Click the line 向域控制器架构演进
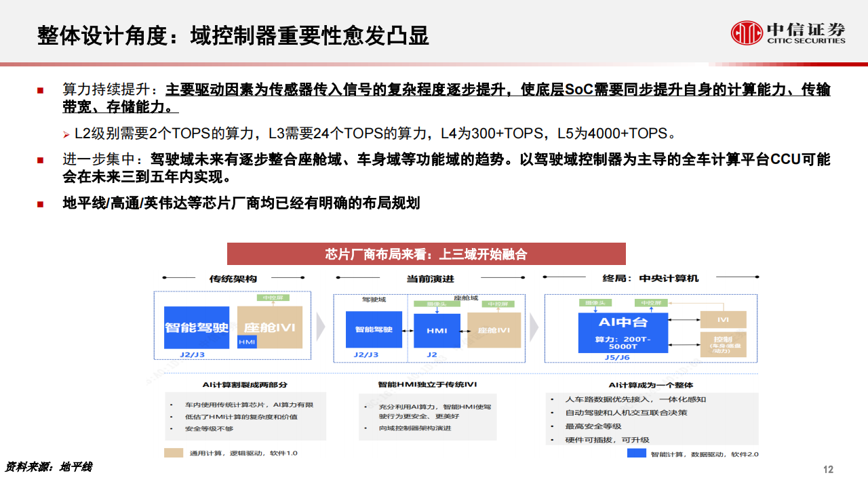The height and width of the screenshot is (488, 868). [x=414, y=428]
